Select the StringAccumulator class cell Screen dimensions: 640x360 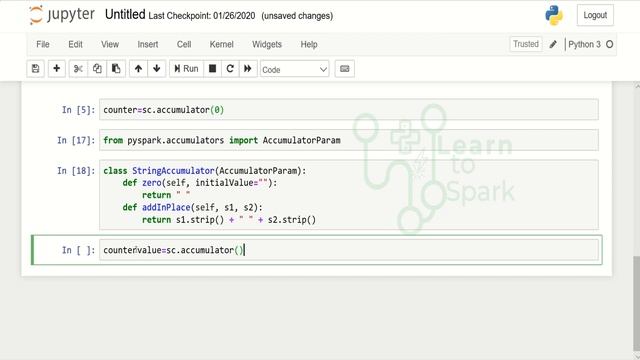click(x=349, y=195)
